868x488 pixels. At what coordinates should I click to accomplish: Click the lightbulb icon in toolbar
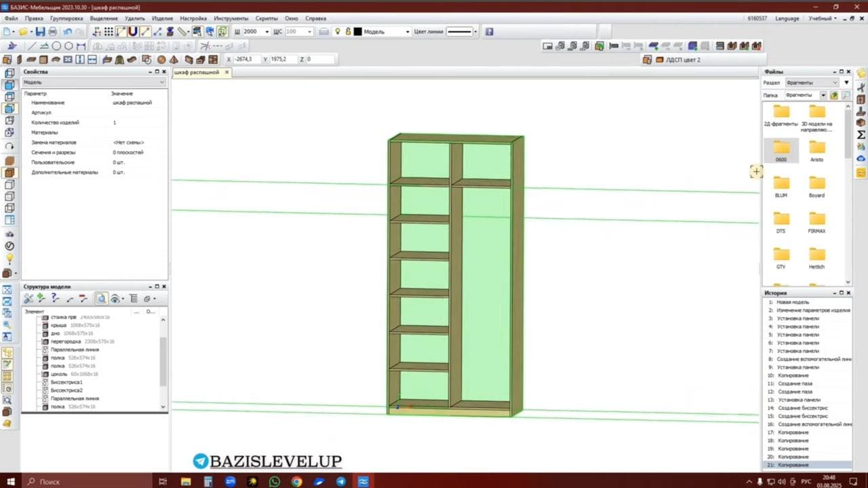click(x=337, y=31)
